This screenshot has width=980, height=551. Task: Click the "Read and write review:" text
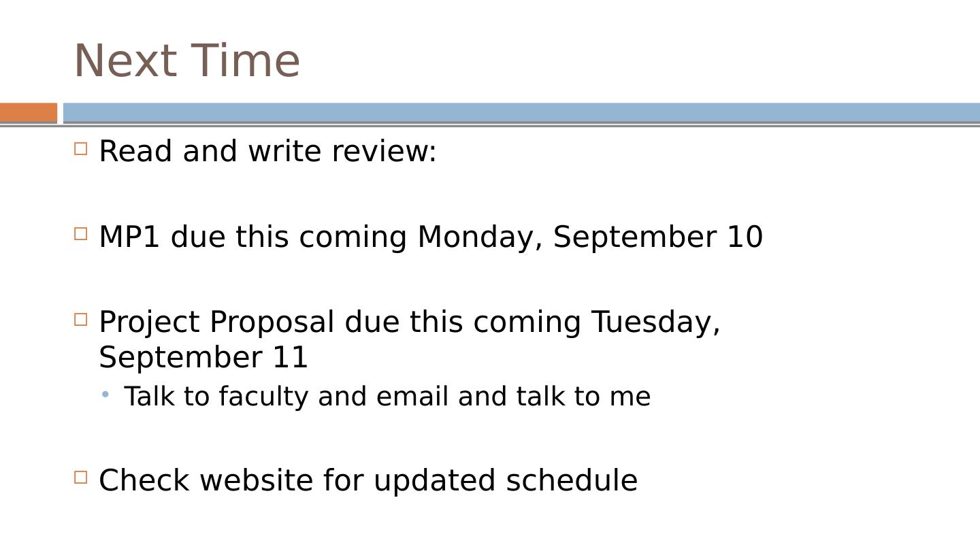(x=267, y=151)
